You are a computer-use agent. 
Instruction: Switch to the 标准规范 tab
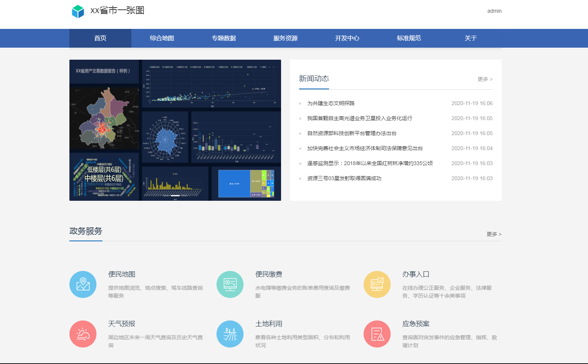pos(409,38)
